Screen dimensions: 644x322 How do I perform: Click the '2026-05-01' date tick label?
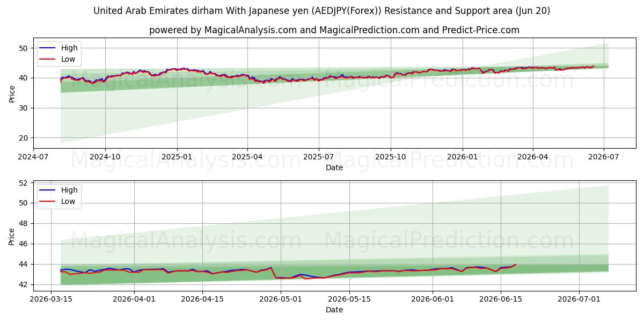click(281, 298)
